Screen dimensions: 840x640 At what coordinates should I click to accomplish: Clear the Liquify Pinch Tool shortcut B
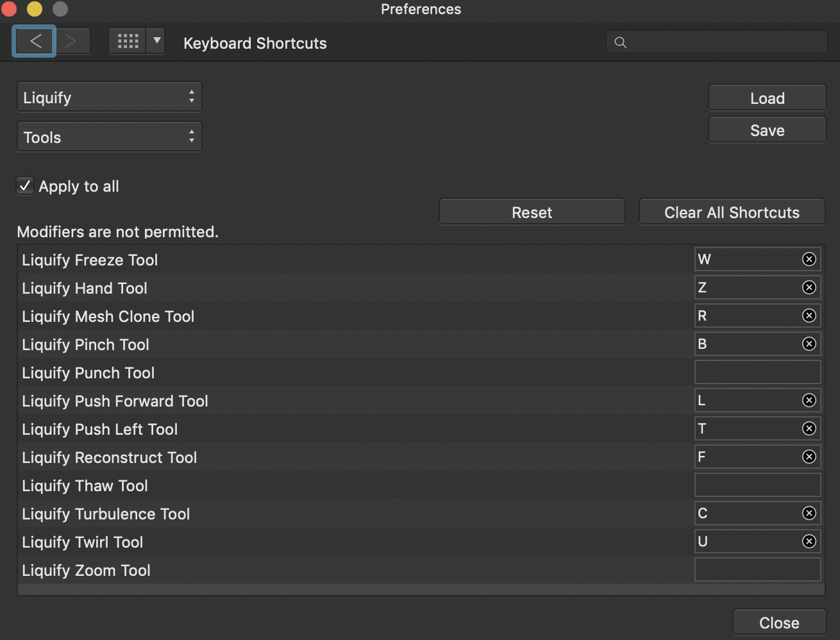tap(809, 344)
